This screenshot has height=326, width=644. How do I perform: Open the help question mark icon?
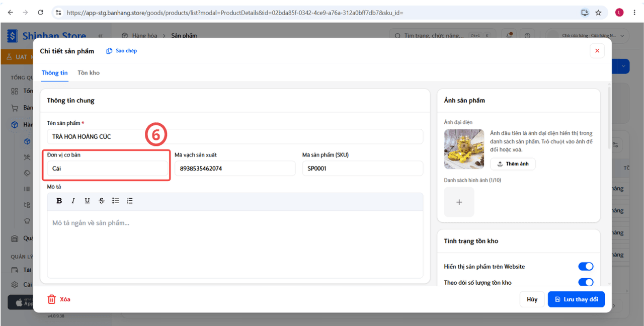coord(527,36)
